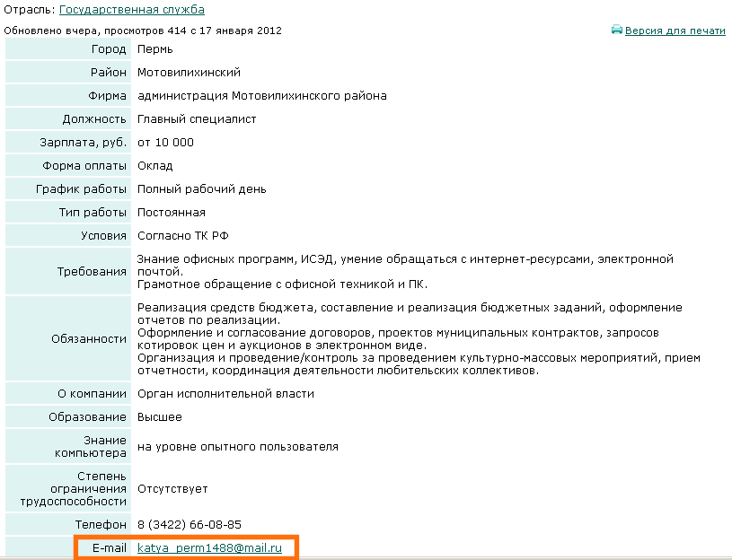Click the Высшее education value
The image size is (732, 560).
[159, 417]
